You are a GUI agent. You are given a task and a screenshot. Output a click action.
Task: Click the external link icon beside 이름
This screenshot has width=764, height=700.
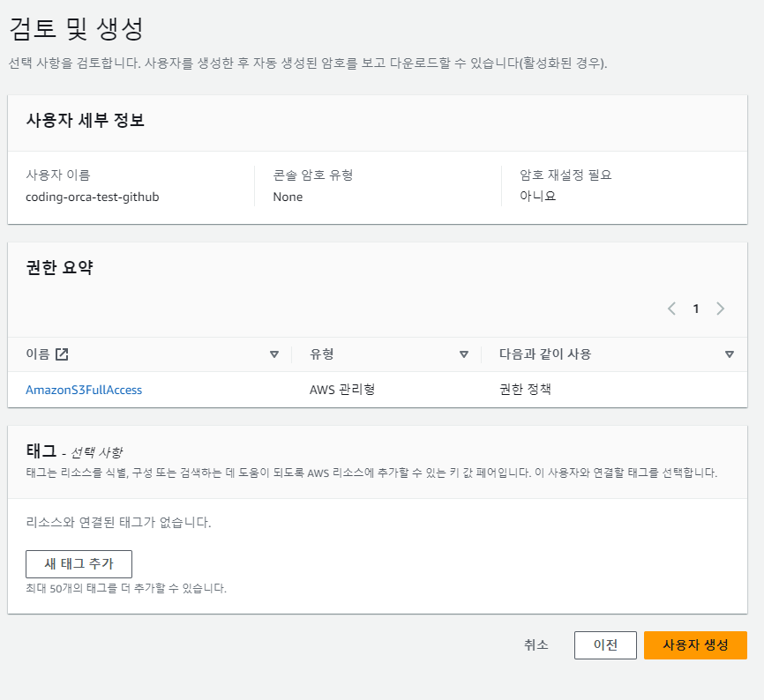(x=62, y=354)
